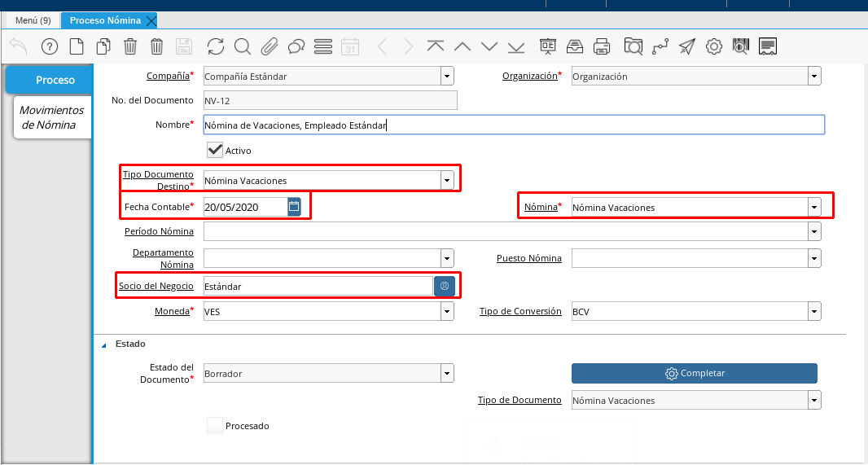The height and width of the screenshot is (465, 868).
Task: Open Compañía dropdown arrow
Action: click(447, 76)
